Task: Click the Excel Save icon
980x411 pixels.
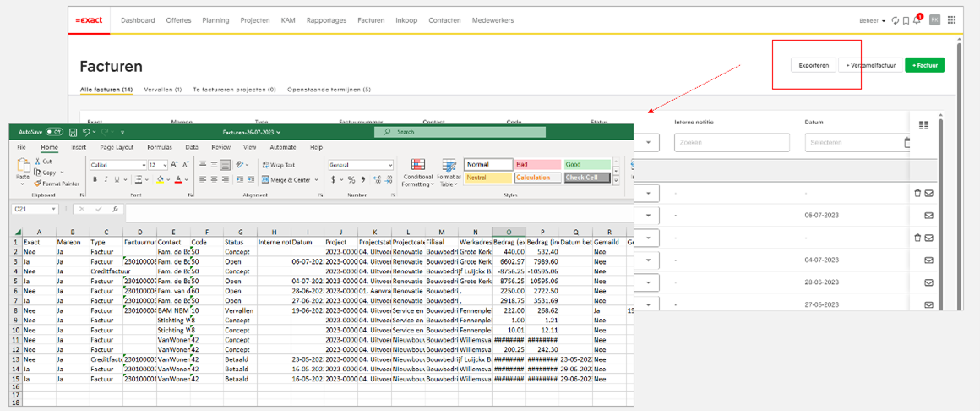Action: [73, 132]
